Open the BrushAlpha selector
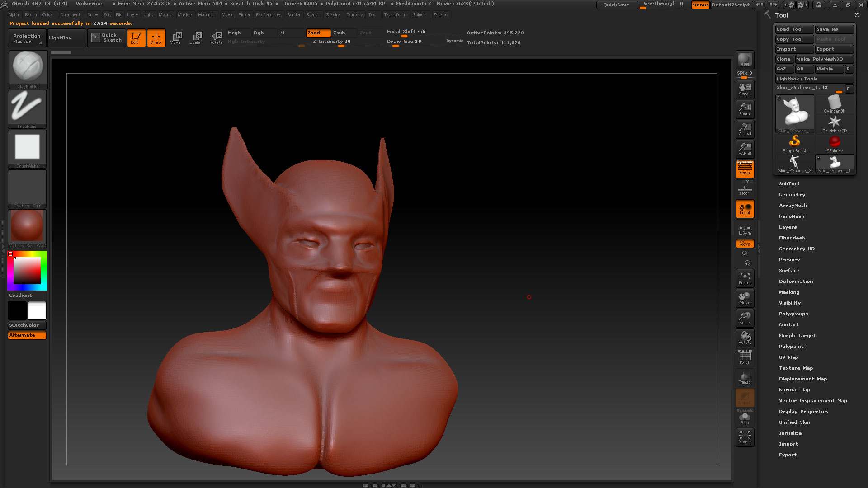This screenshot has height=488, width=868. [x=28, y=149]
